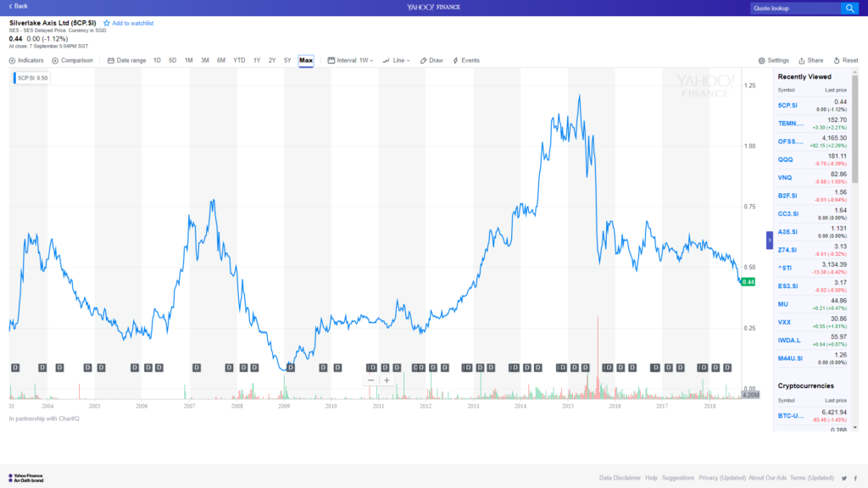
Task: Open 5CP.SI in Recently Viewed
Action: click(x=787, y=105)
